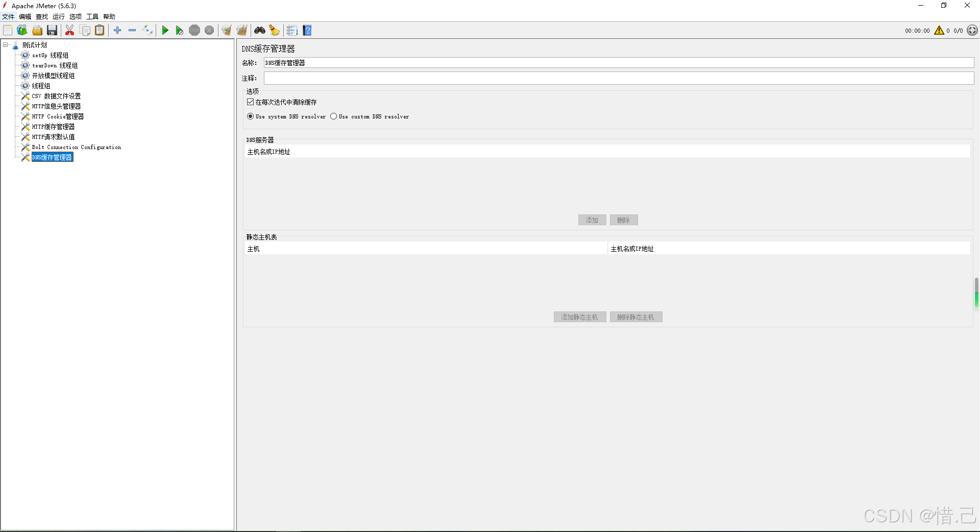Click into the 注释 comment field
The width and height of the screenshot is (980, 532).
[x=619, y=78]
